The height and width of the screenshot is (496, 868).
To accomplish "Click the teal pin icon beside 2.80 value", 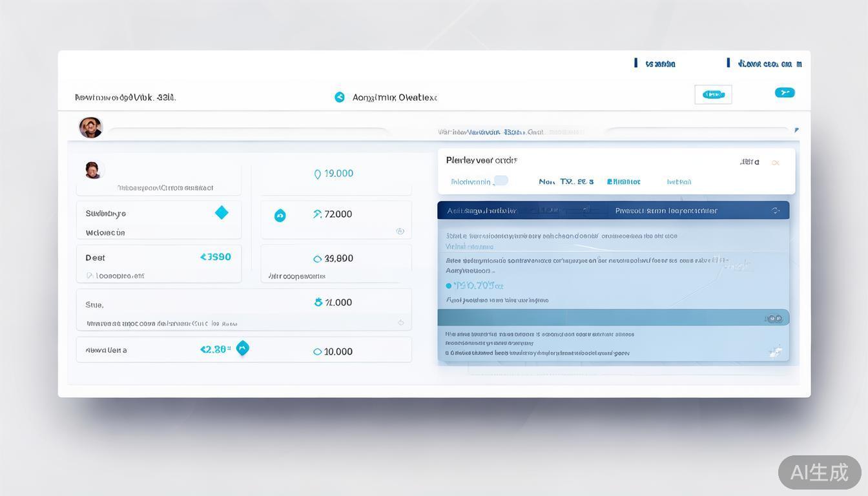I will [x=242, y=348].
